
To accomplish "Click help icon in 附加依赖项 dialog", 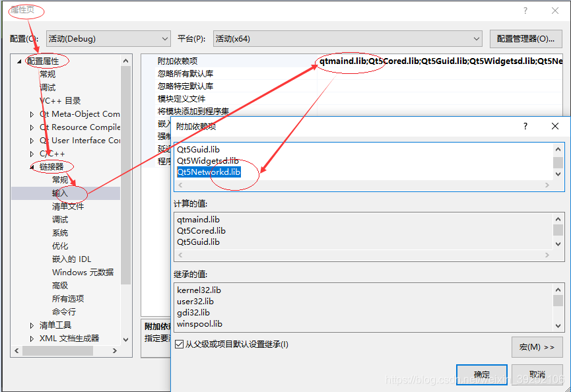I will coord(525,126).
